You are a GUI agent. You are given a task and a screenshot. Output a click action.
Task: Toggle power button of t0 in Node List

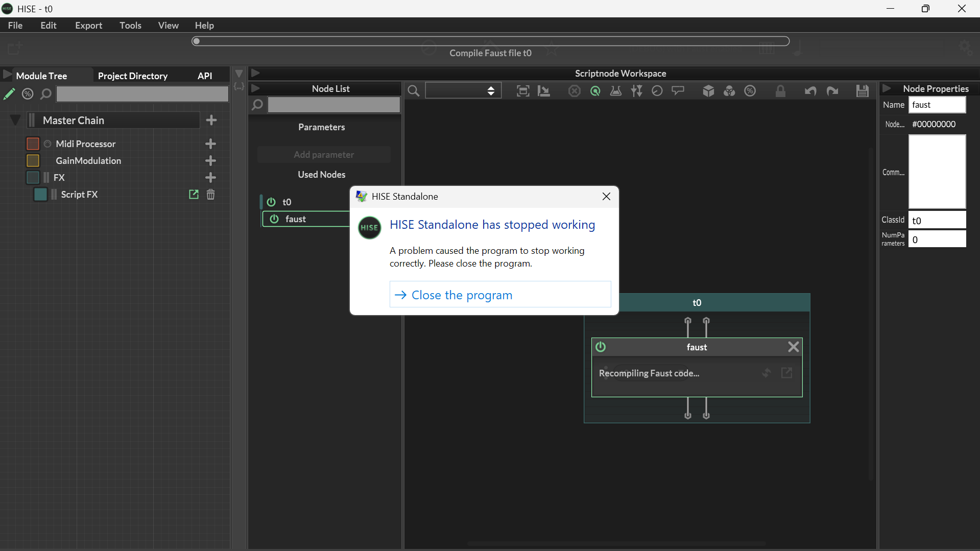(271, 202)
